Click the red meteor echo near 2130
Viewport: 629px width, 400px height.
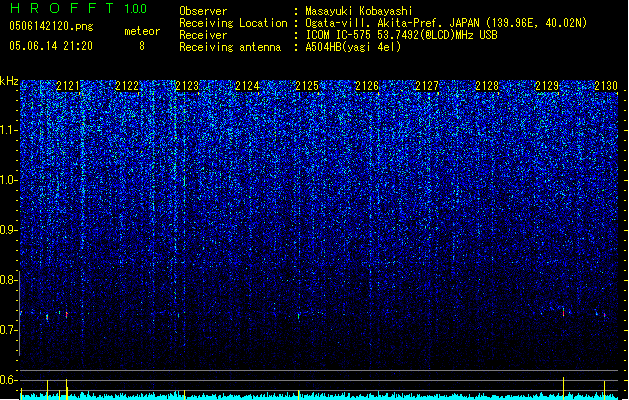(605, 315)
